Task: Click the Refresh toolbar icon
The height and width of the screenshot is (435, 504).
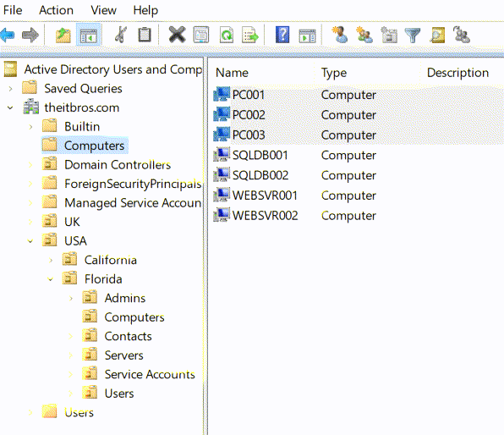Action: click(227, 35)
